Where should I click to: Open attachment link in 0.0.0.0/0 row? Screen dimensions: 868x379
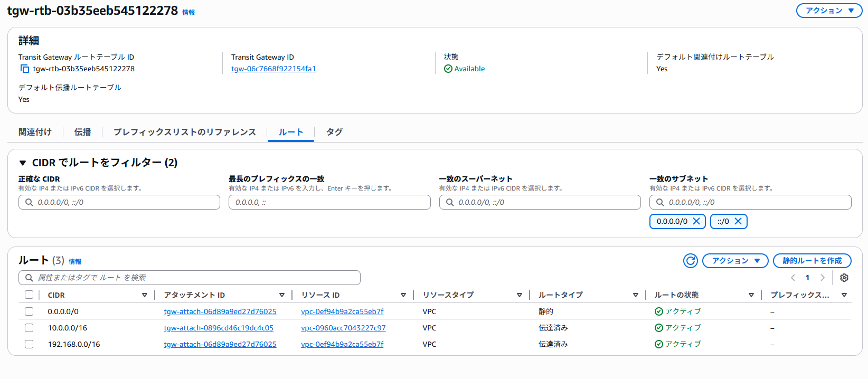click(x=220, y=311)
